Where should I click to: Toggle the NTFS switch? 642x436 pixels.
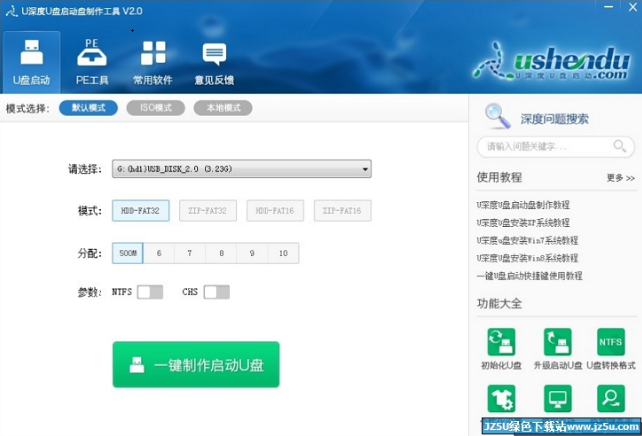(150, 292)
